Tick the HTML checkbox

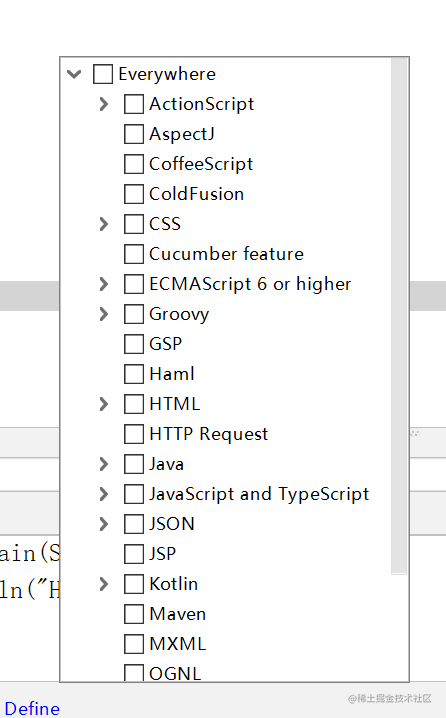tap(134, 404)
